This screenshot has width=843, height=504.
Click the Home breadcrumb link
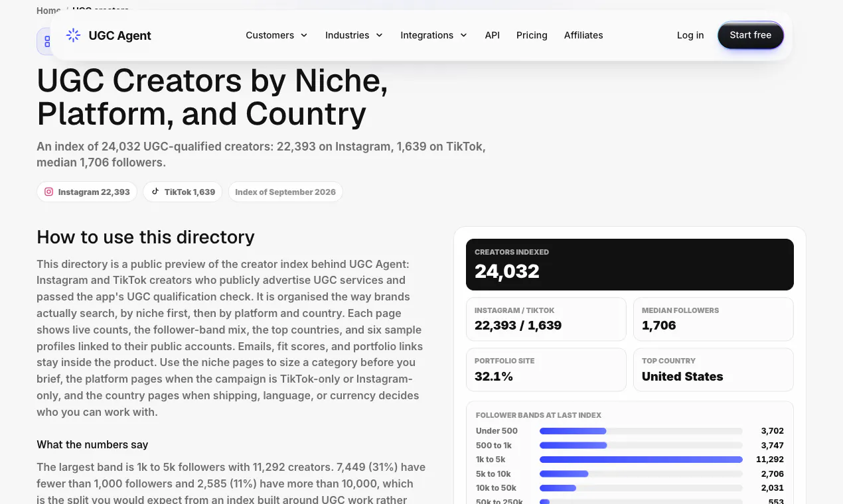pyautogui.click(x=48, y=10)
